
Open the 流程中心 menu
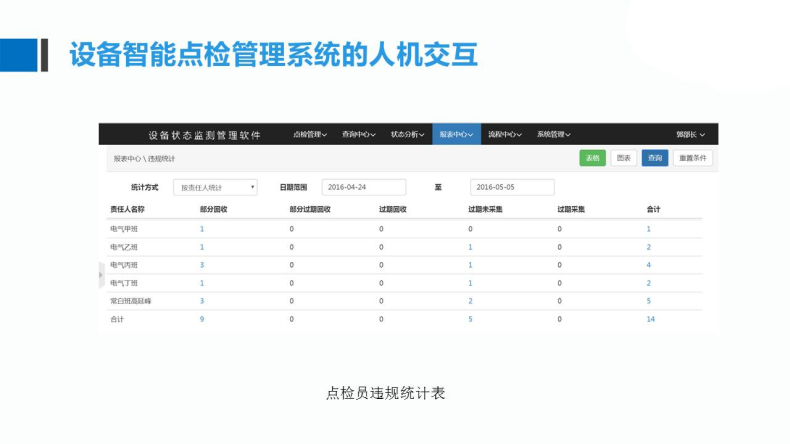[x=505, y=134]
